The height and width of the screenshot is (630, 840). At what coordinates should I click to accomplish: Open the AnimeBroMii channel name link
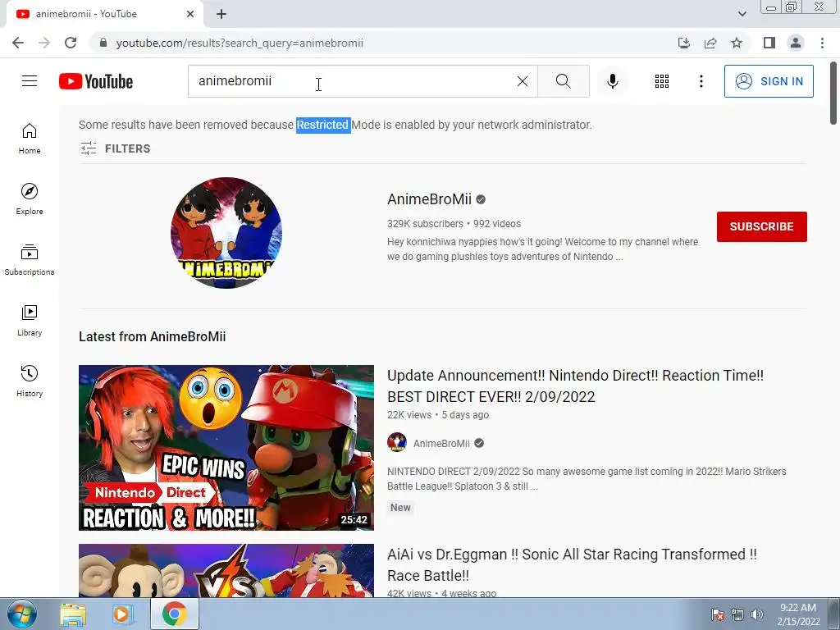[x=429, y=199]
